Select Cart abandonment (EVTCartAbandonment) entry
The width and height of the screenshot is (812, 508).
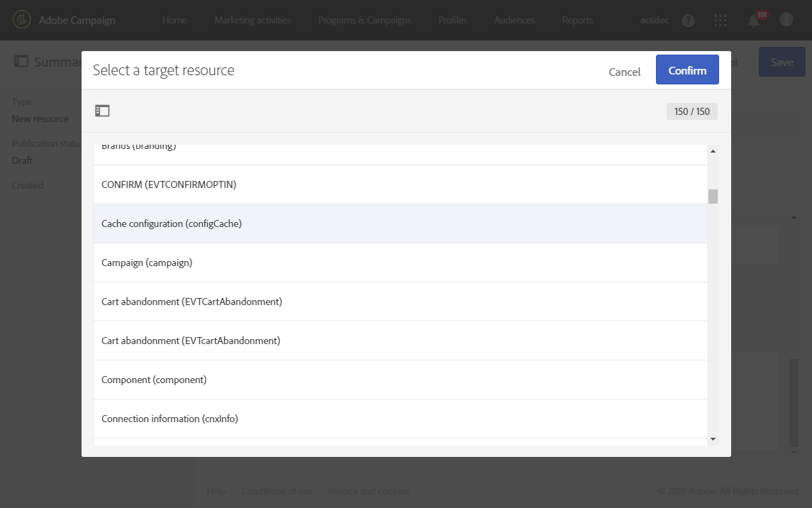[191, 302]
